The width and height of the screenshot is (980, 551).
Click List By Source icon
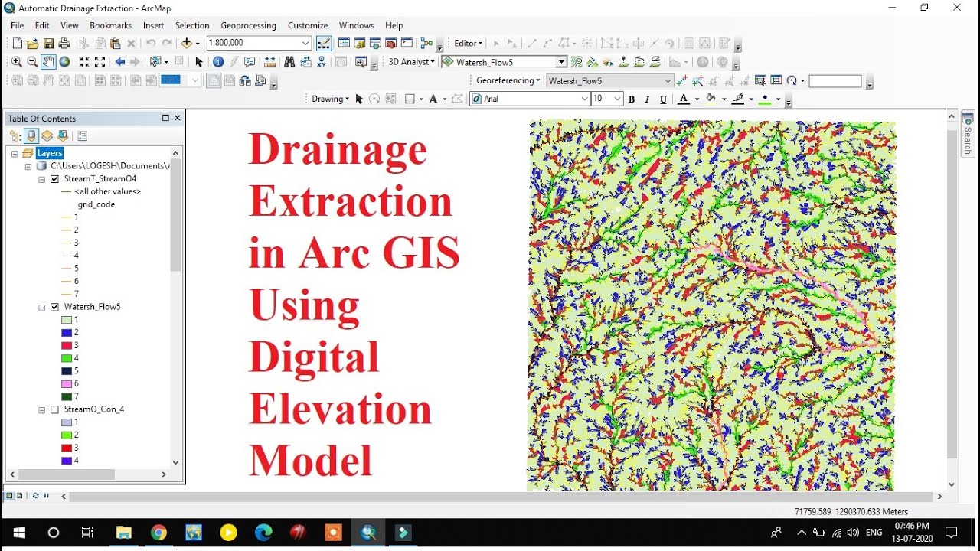[x=31, y=135]
